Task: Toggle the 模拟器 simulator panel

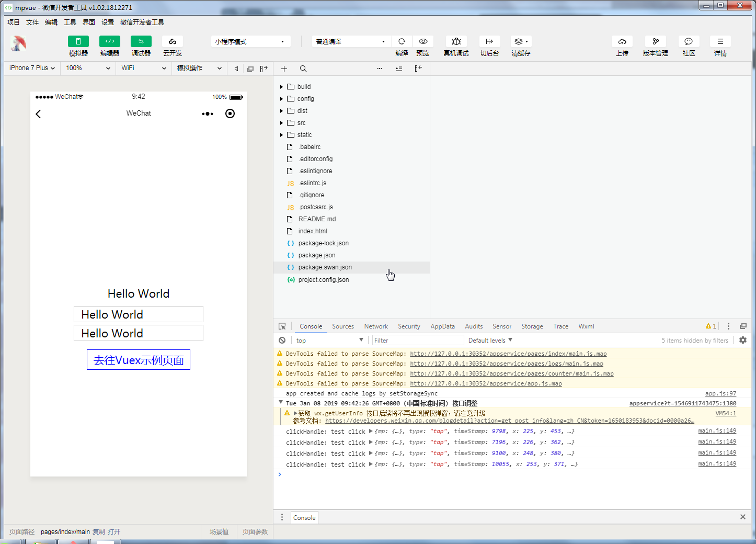Action: [78, 41]
